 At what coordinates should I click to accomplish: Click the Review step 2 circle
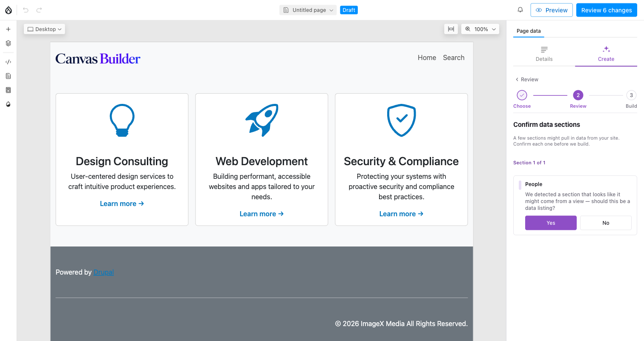click(x=578, y=95)
